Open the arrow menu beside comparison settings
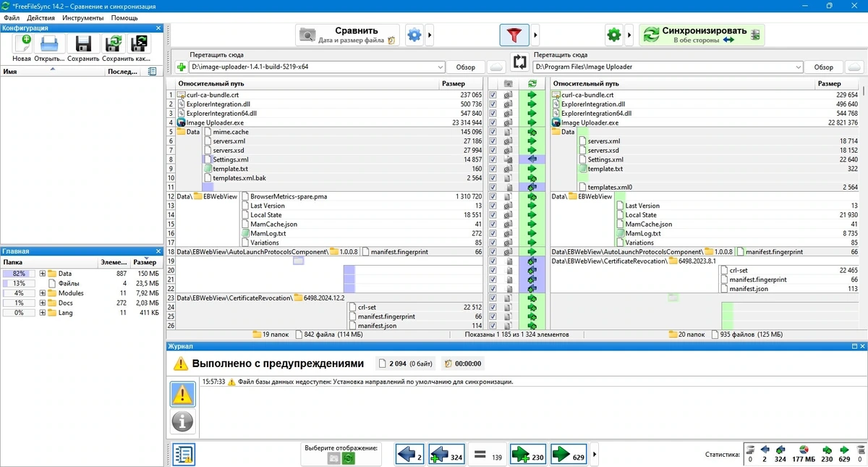 [x=430, y=35]
